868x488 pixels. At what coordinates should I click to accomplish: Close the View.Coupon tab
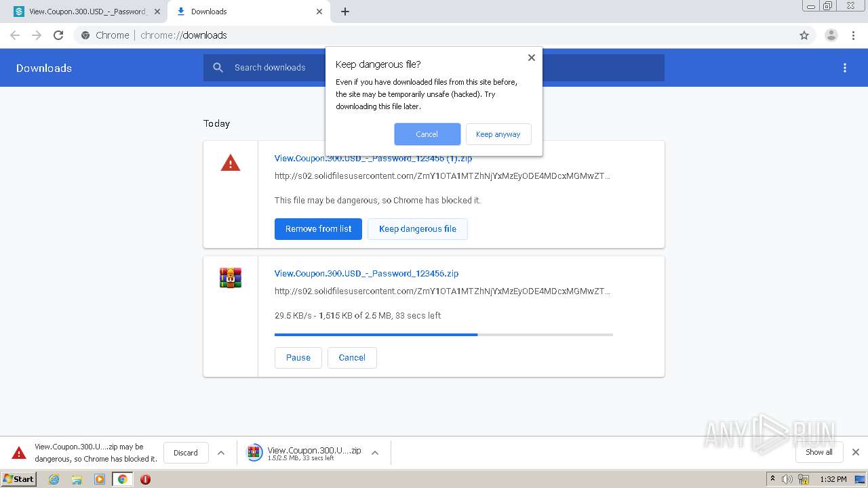click(157, 12)
